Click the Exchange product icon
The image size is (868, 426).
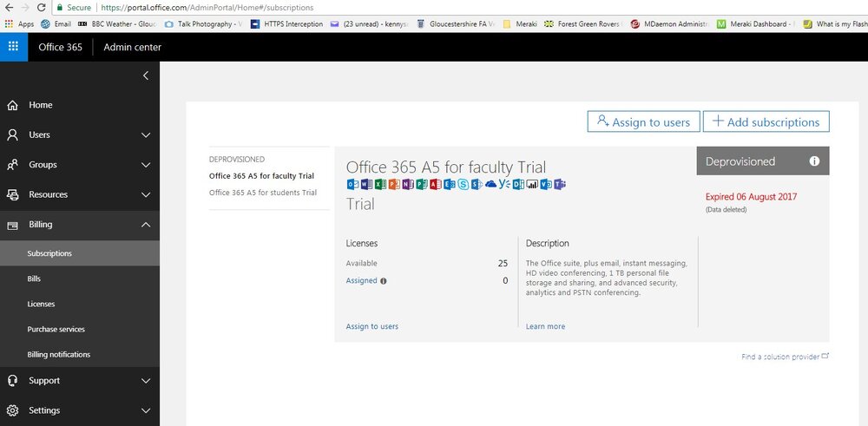pyautogui.click(x=450, y=184)
